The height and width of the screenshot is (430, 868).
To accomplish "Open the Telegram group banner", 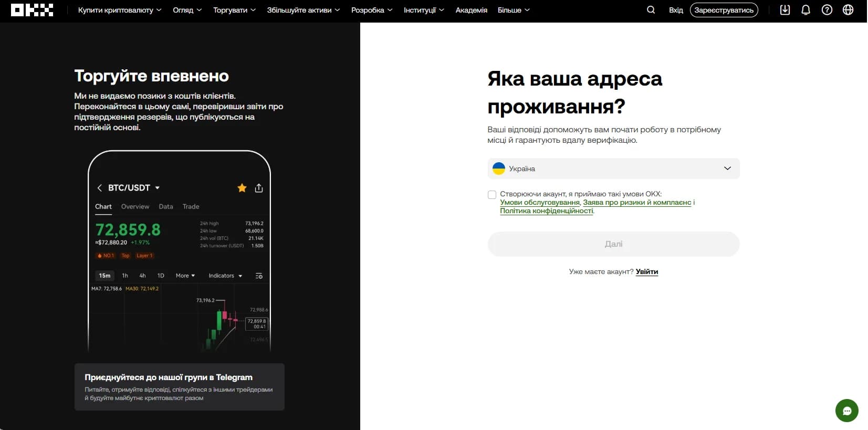I will click(179, 387).
